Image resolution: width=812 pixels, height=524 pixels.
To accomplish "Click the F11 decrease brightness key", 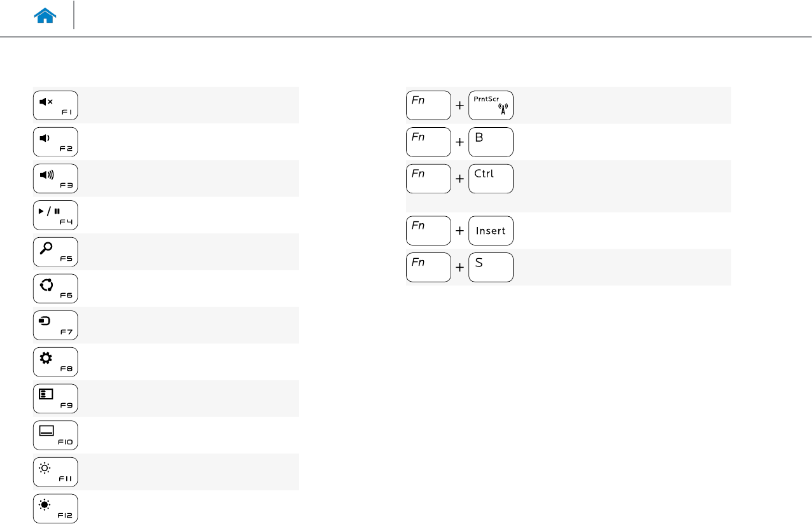I will tap(55, 471).
